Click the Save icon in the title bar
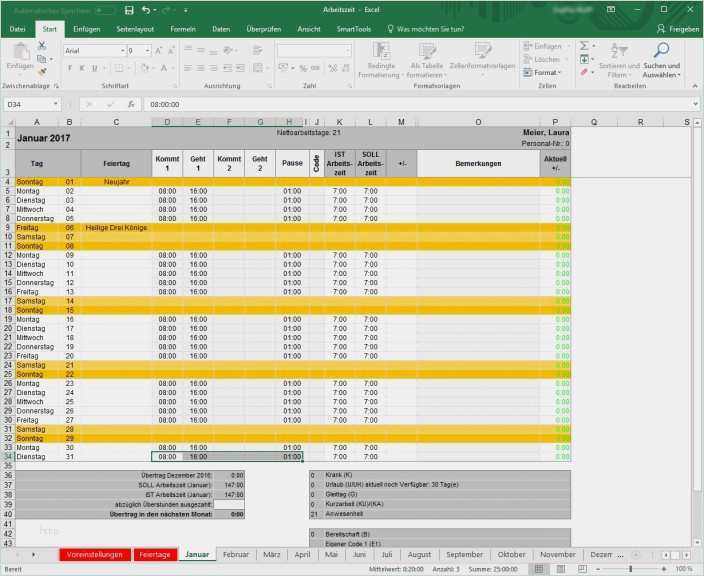 click(x=129, y=9)
